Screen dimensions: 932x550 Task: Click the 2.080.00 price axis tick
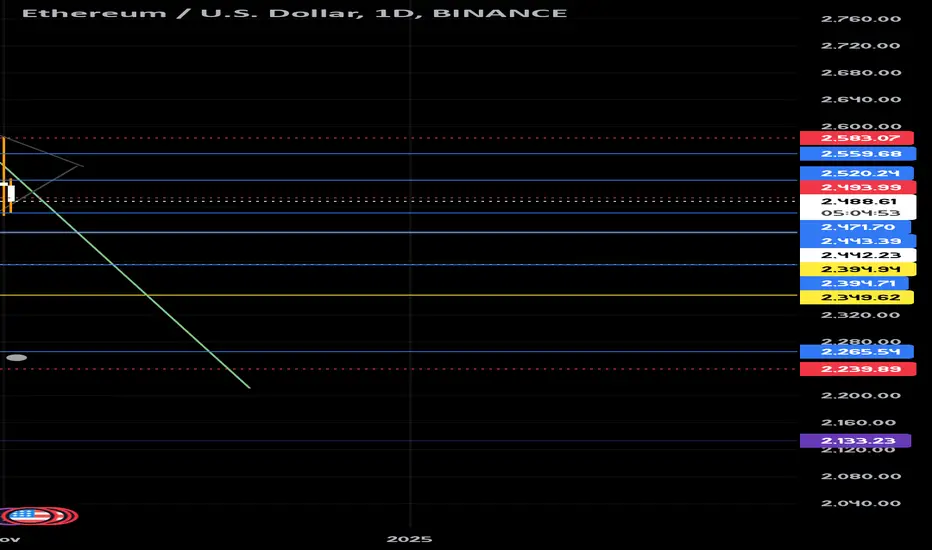tap(861, 476)
